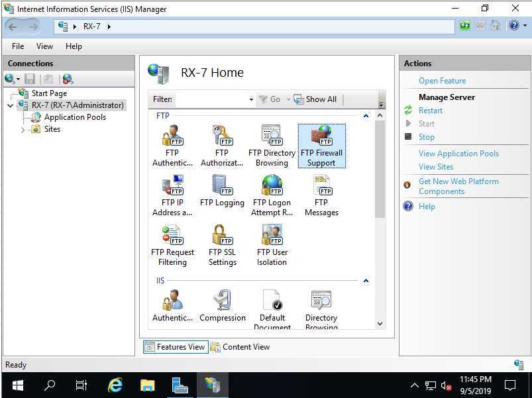Open the View menu
This screenshot has width=532, height=398.
click(x=44, y=46)
